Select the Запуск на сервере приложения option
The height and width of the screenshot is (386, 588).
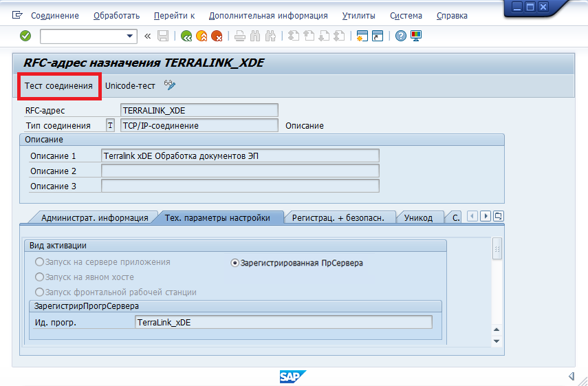tap(40, 262)
